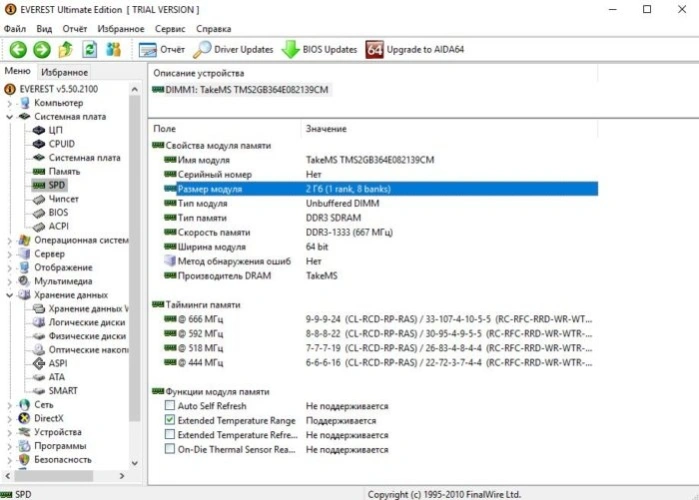Viewport: 699px width, 500px height.
Task: Select Физические диски in the tree
Action: [87, 336]
